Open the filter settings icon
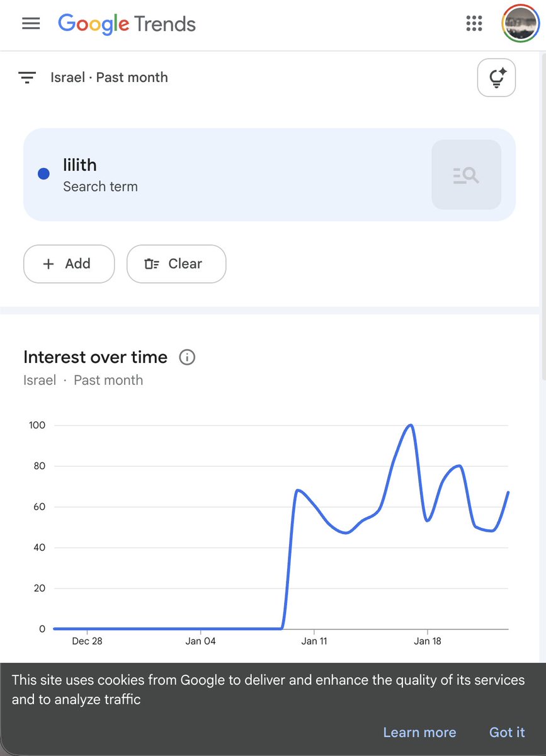Screen dimensions: 546x756 27,77
